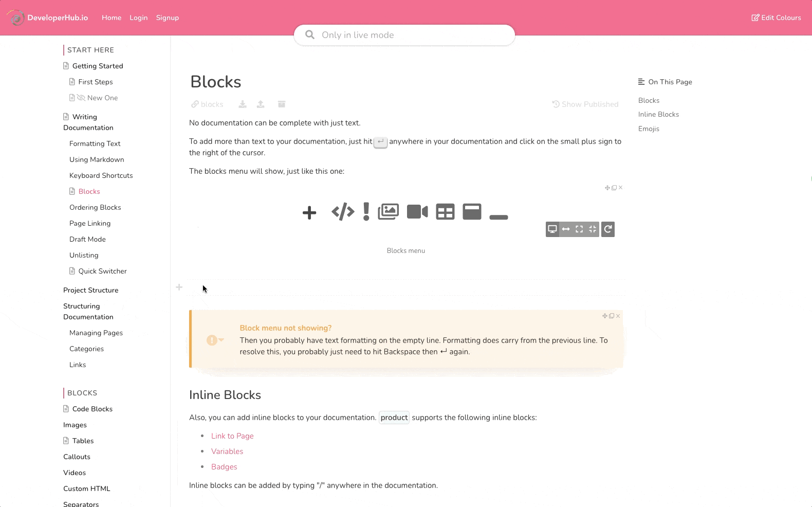Select the desktop monitor view icon

click(x=552, y=229)
